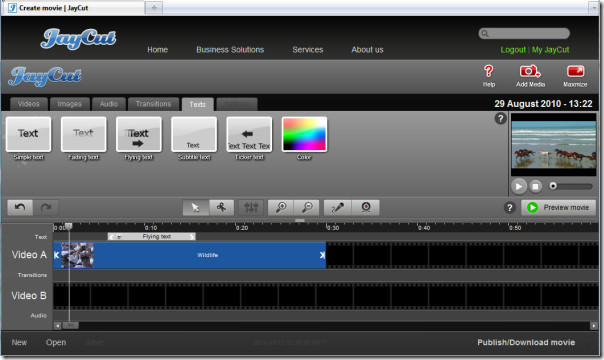
Task: Open My JayCut link
Action: tap(550, 50)
